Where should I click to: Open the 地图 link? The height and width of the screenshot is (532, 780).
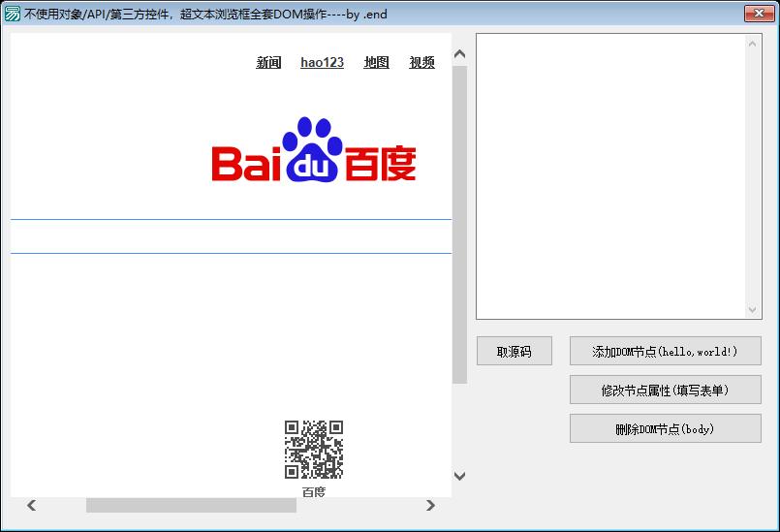pos(376,63)
